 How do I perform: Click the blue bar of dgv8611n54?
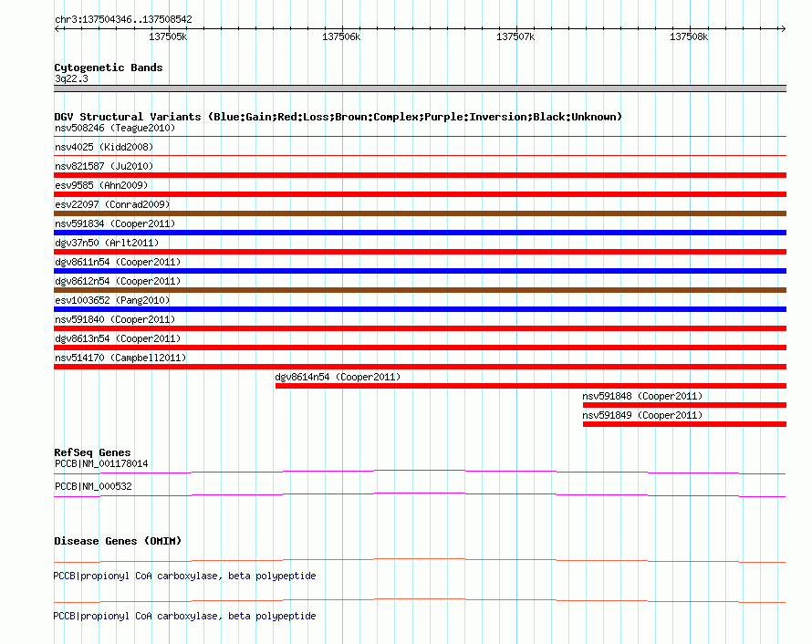(420, 271)
